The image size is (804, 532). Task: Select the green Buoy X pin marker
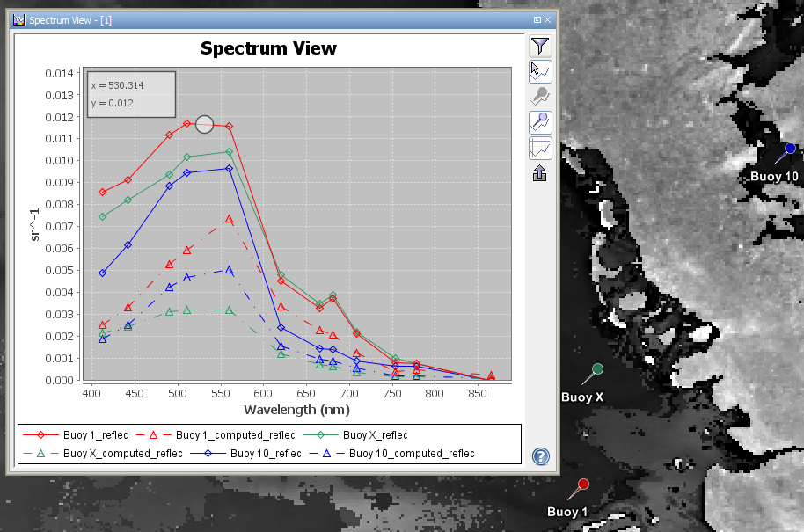click(597, 368)
